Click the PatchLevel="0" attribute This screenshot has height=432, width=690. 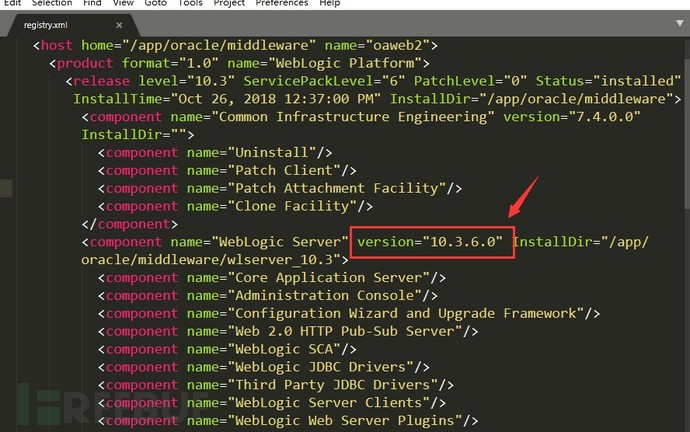click(x=470, y=81)
